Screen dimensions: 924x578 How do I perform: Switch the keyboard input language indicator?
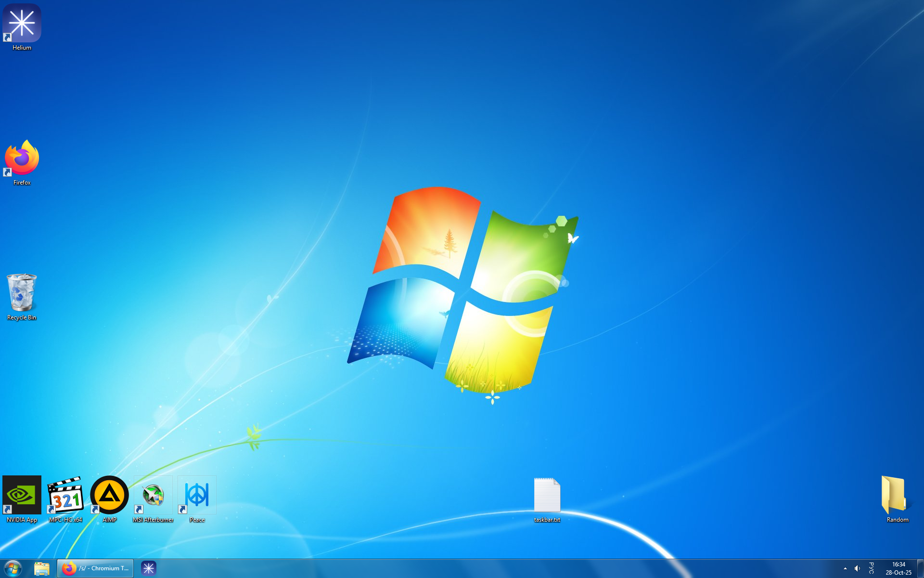tap(871, 568)
